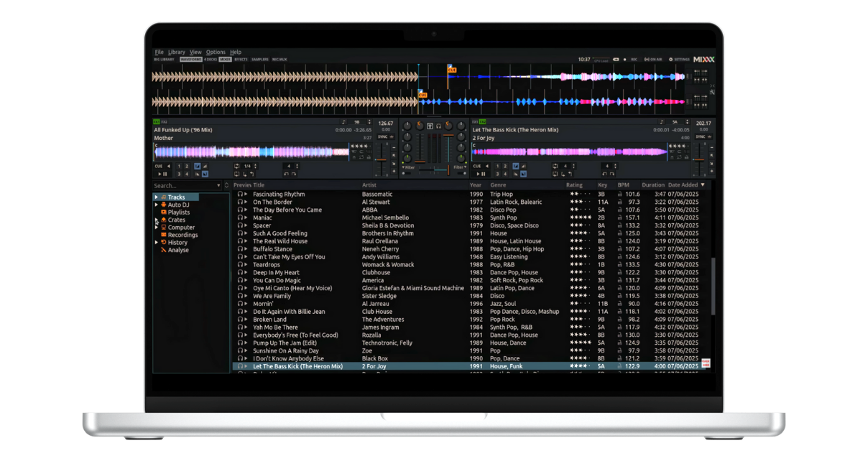Click inside the library search field
The image size is (868, 461).
coord(183,185)
